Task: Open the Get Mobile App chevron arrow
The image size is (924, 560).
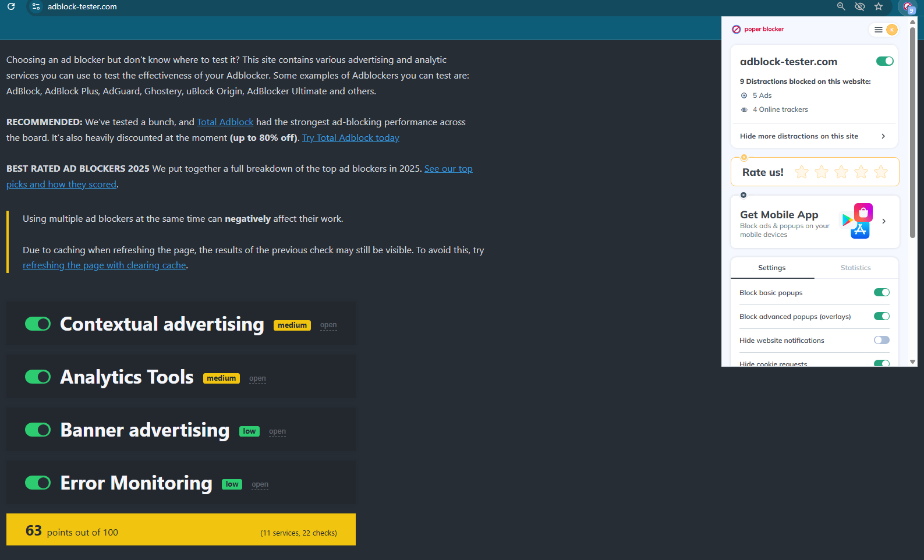Action: pyautogui.click(x=884, y=221)
